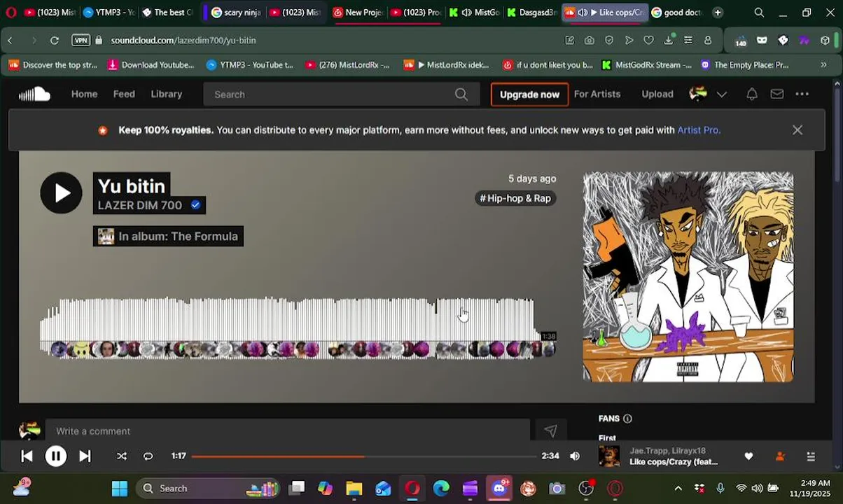Add page to bookmarks heart icon

pyautogui.click(x=649, y=41)
